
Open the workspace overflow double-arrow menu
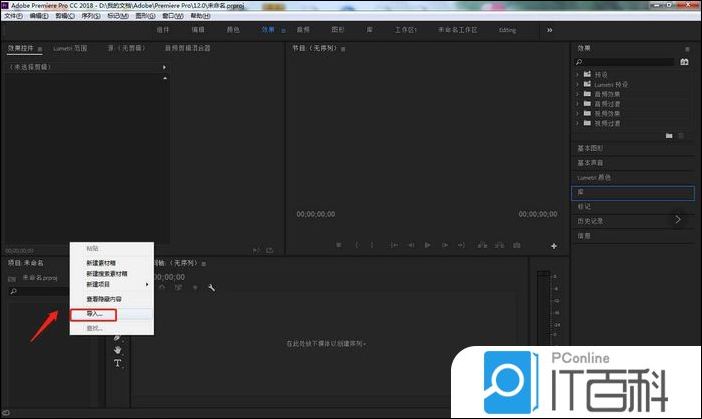[x=549, y=30]
